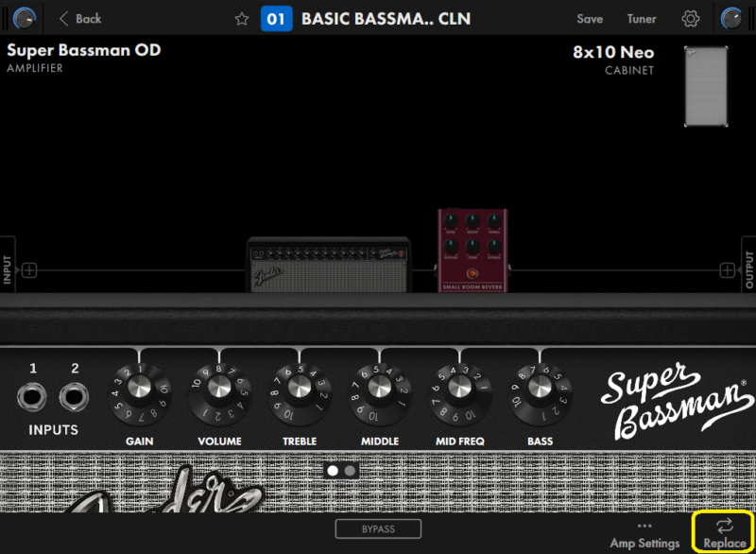Go Back to previous screen
756x554 pixels.
point(79,19)
